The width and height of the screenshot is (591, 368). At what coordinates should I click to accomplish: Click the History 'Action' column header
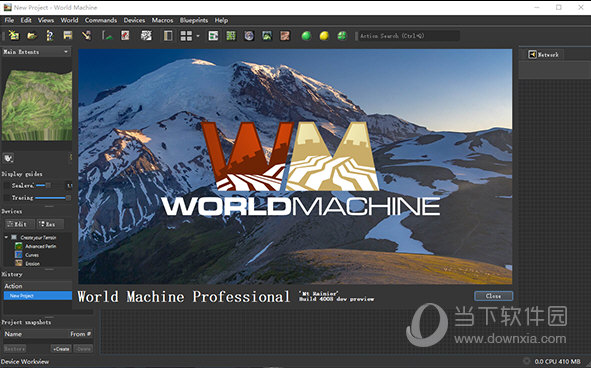38,286
